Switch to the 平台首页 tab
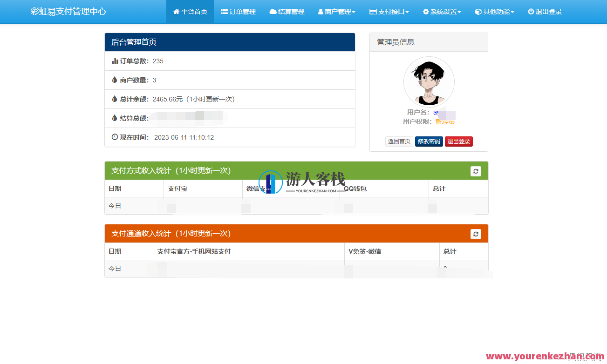Image resolution: width=607 pixels, height=364 pixels. pyautogui.click(x=190, y=12)
